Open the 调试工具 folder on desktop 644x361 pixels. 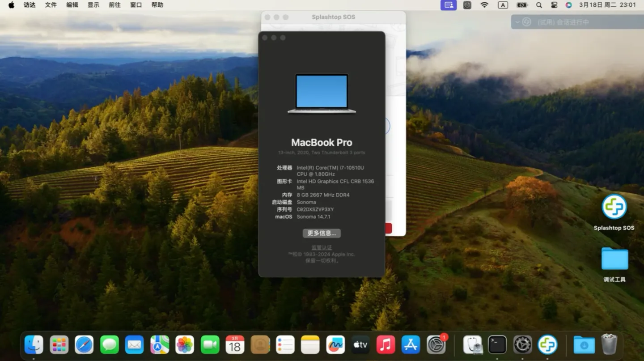pos(614,259)
